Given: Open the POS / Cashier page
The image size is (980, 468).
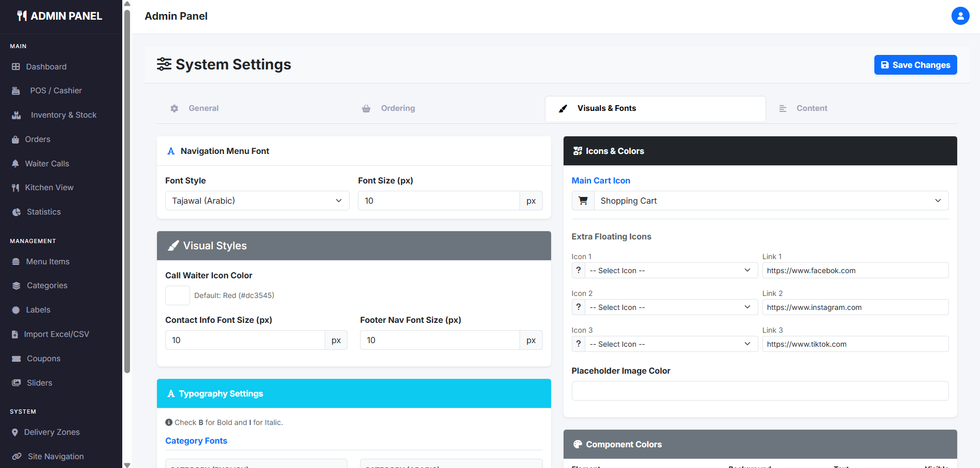Looking at the screenshot, I should (x=55, y=91).
